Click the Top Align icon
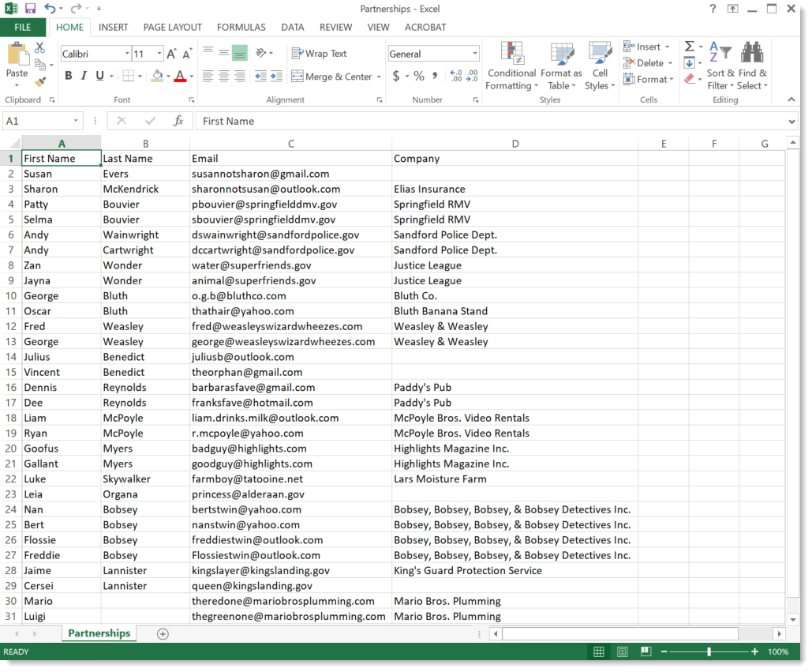 tap(208, 52)
